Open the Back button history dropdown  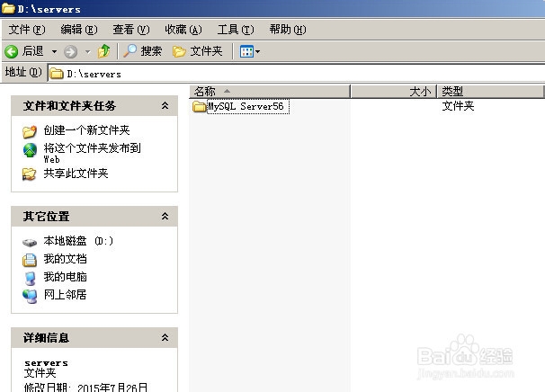click(x=54, y=52)
